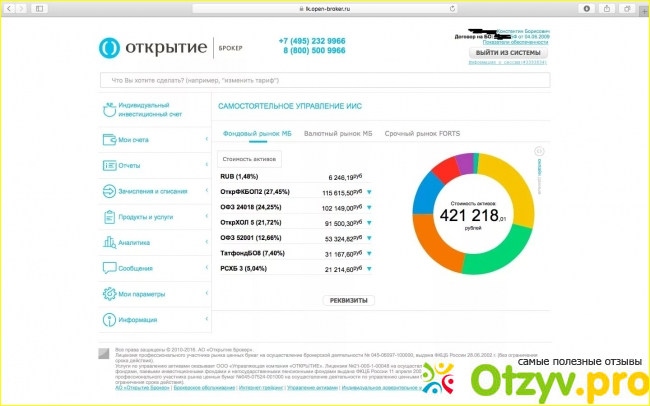
Task: Click the search field 'Что Вы хотите сделать?'
Action: pyautogui.click(x=300, y=79)
